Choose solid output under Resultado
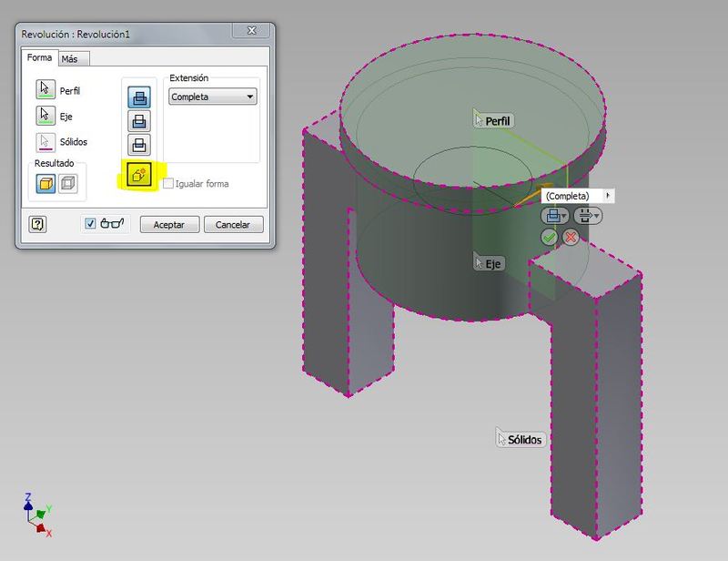Screen dimensions: 728x561 click(x=46, y=184)
